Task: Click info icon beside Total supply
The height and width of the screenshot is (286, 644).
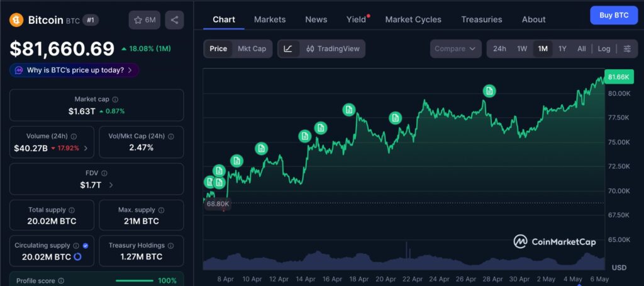Action: (x=72, y=210)
